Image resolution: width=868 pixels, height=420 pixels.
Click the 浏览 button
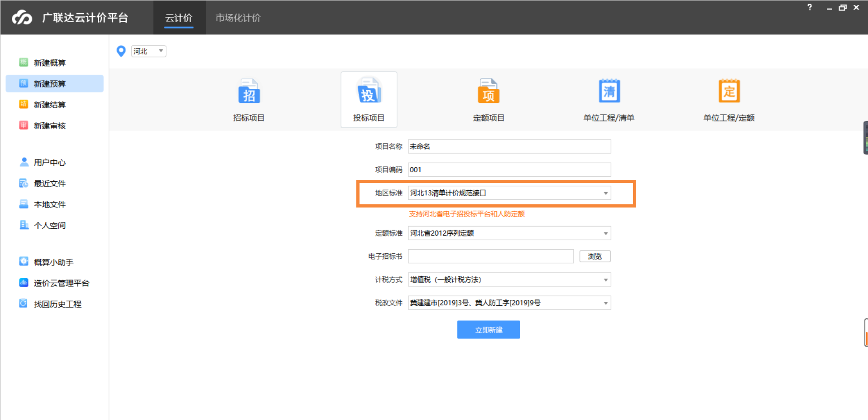click(x=595, y=256)
